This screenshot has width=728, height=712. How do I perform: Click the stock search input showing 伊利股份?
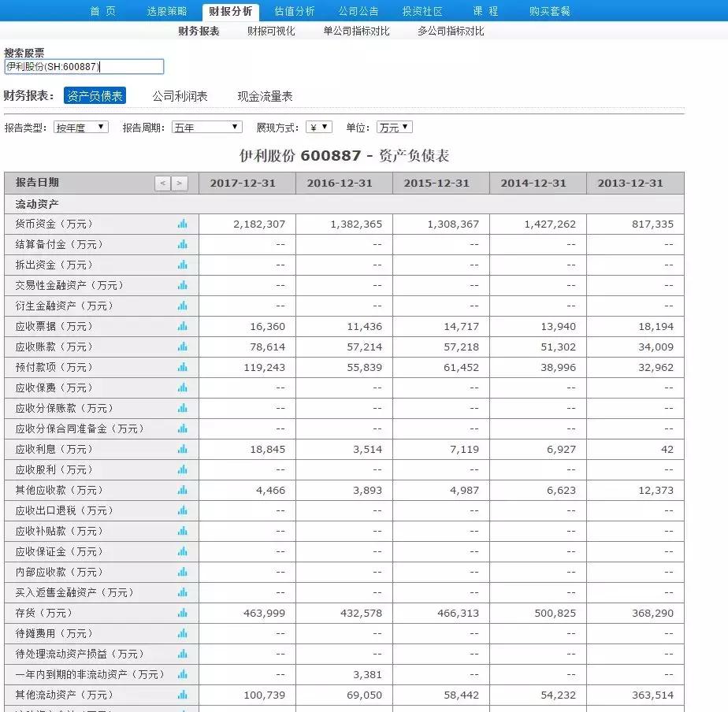pyautogui.click(x=84, y=67)
